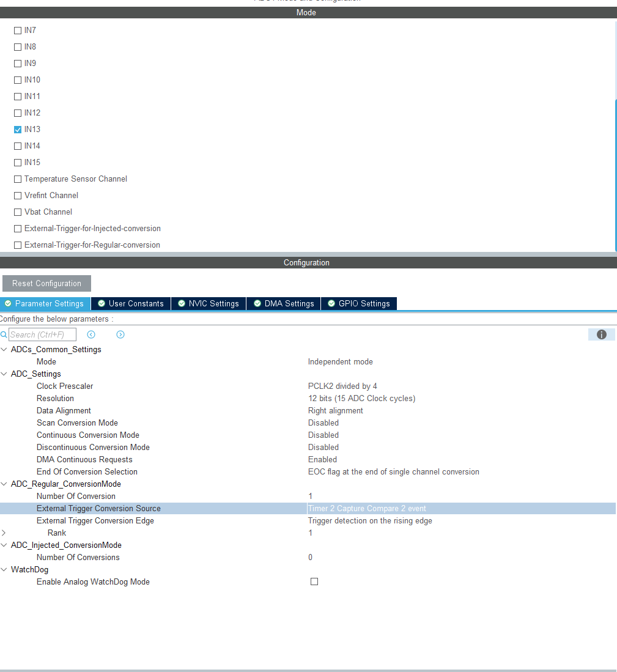Select End Of Conversion Selection row
Viewport: 617px width, 672px height.
pos(308,472)
